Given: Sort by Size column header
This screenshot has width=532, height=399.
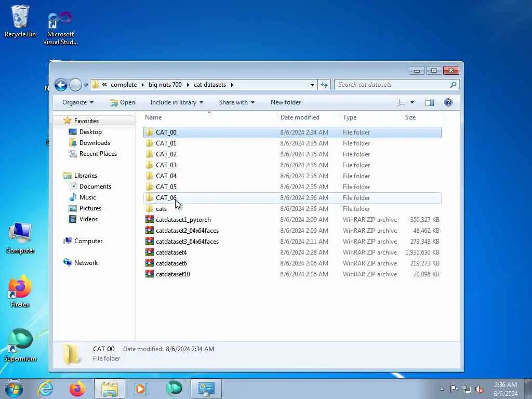Looking at the screenshot, I should click(410, 117).
